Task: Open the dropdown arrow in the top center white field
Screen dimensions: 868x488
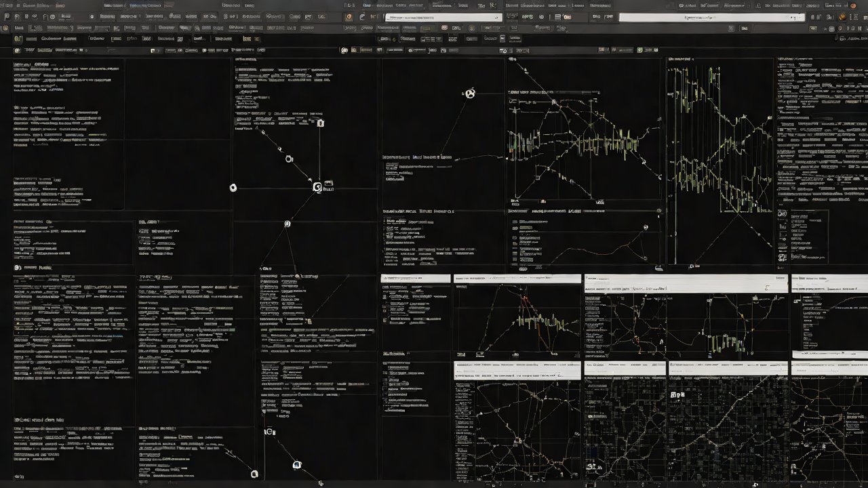Action: pyautogui.click(x=495, y=18)
